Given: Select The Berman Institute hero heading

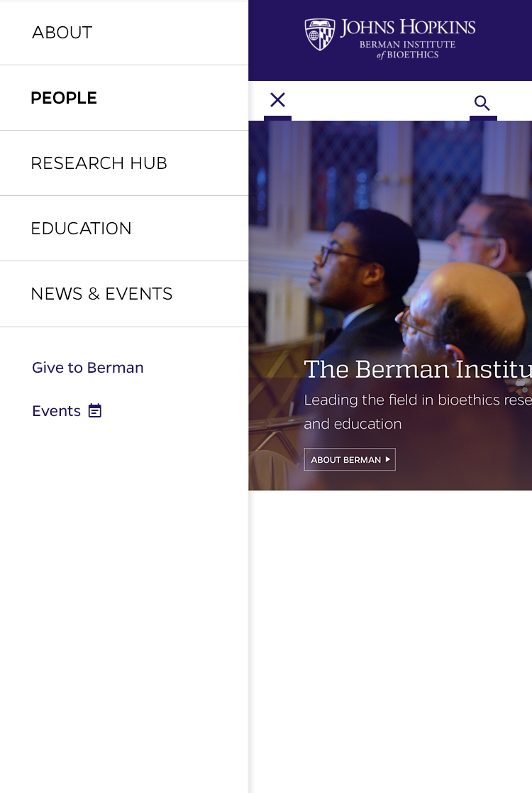Looking at the screenshot, I should pyautogui.click(x=417, y=369).
